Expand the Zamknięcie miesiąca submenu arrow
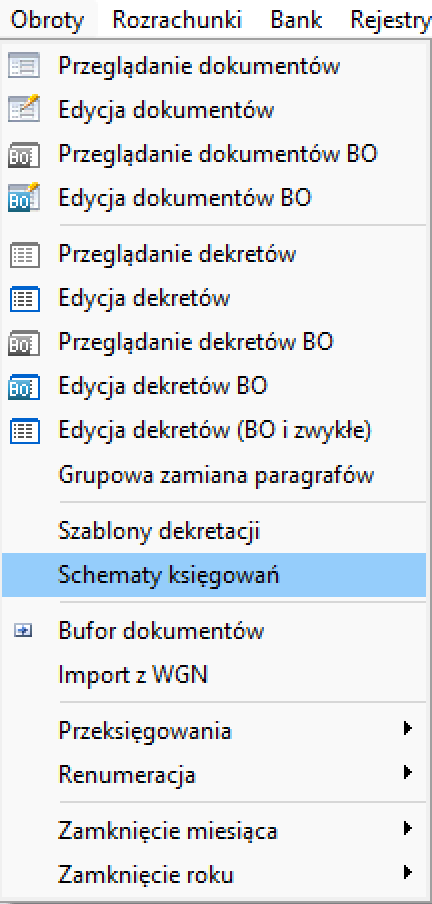Viewport: 432px width, 904px height. point(408,829)
